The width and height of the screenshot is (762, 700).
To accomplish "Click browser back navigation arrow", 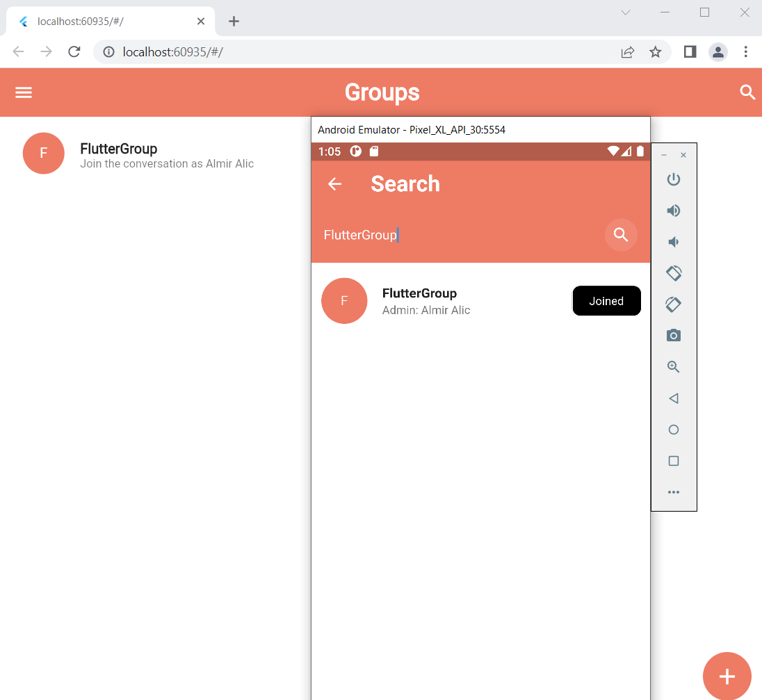I will point(19,51).
